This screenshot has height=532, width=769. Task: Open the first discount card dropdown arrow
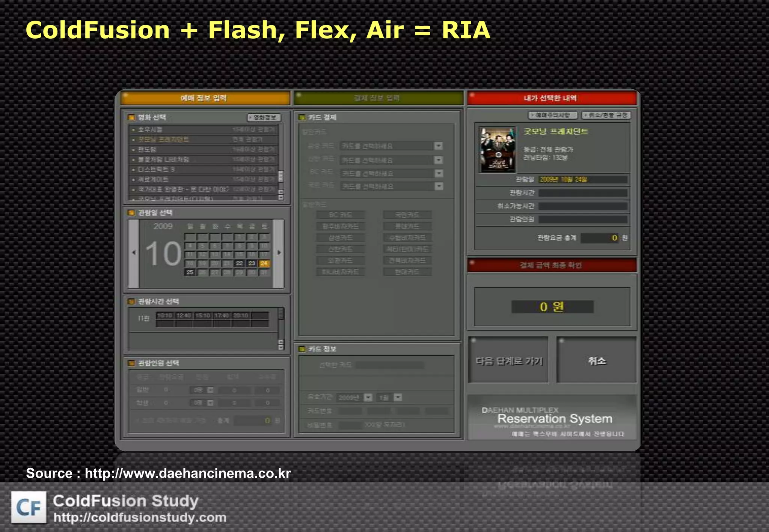coord(439,146)
